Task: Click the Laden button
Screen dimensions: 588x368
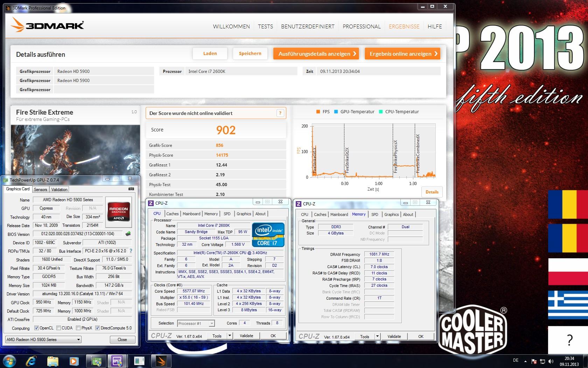Action: 210,54
